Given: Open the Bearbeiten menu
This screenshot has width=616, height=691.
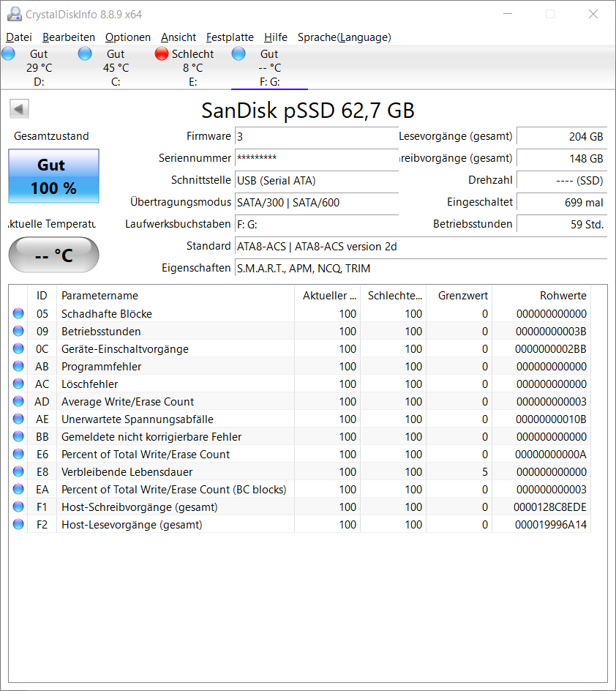Looking at the screenshot, I should click(x=69, y=37).
